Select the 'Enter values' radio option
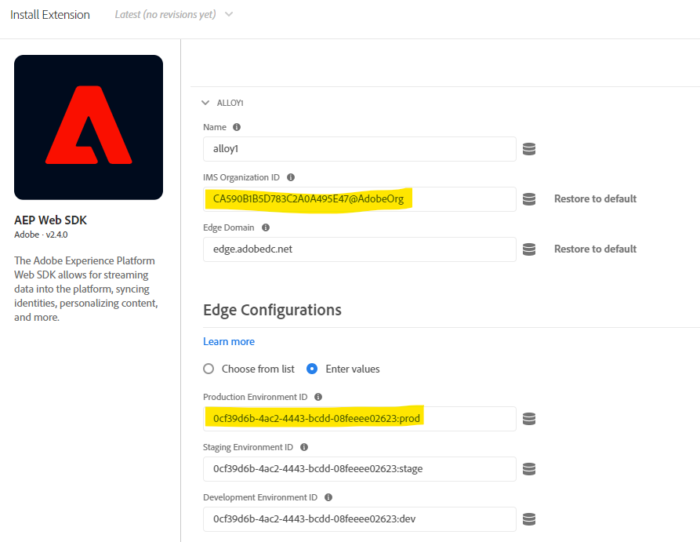 [x=312, y=369]
